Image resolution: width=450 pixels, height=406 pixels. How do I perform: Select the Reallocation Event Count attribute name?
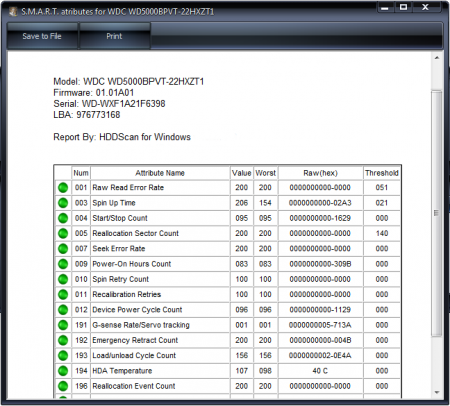pyautogui.click(x=134, y=386)
